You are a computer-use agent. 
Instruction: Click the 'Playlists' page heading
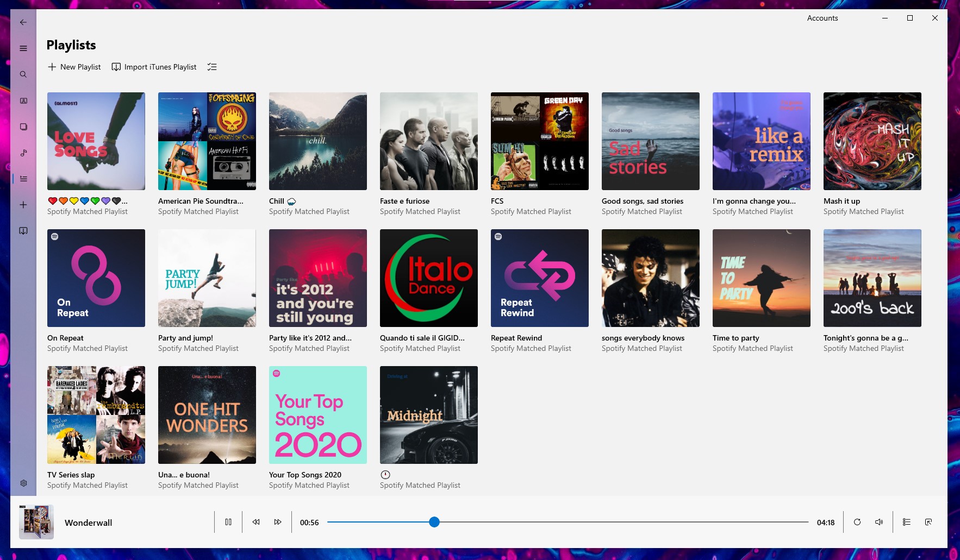(71, 45)
